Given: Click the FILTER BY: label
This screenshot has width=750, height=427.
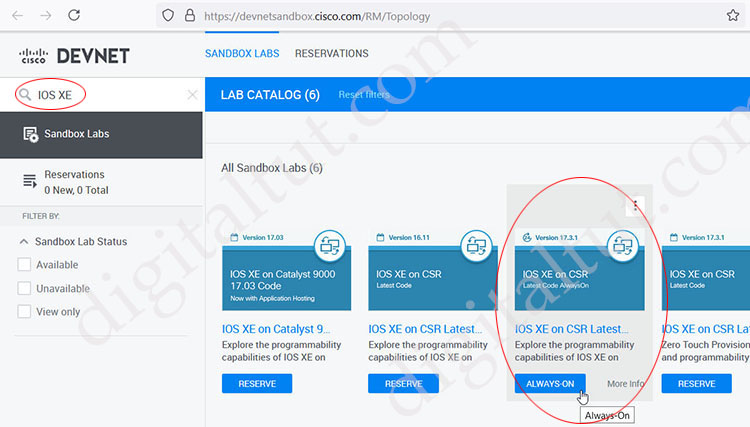Looking at the screenshot, I should coord(41,216).
